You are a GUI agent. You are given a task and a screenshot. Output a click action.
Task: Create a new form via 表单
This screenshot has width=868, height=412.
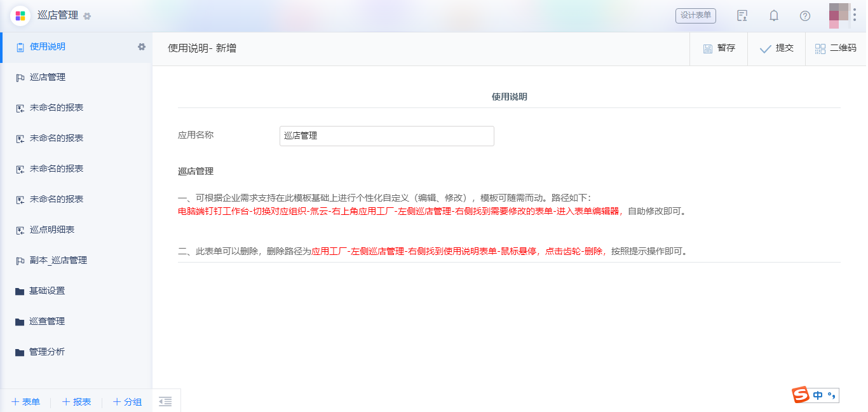coord(27,401)
